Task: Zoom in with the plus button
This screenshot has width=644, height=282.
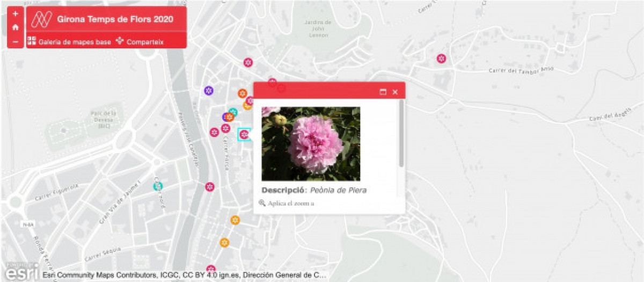Action: (x=15, y=13)
